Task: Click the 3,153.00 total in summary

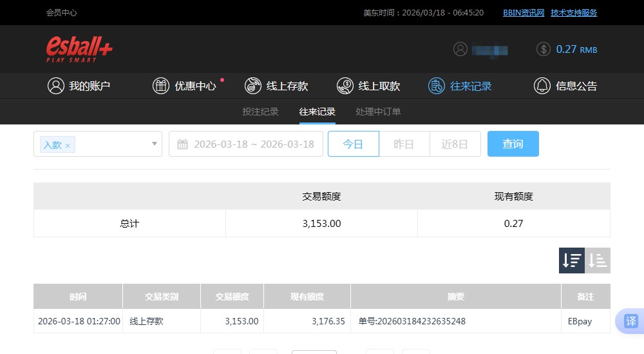Action: coord(321,224)
